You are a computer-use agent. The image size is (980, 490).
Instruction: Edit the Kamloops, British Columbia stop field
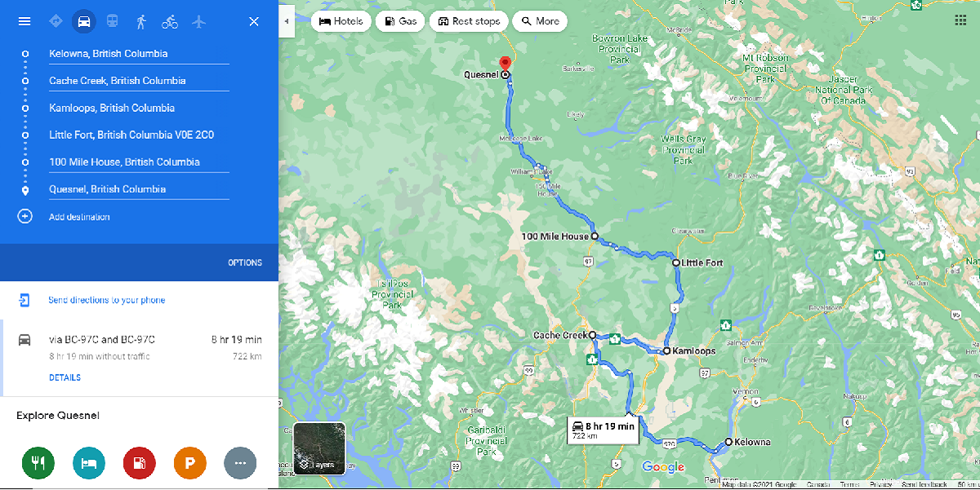pos(139,108)
